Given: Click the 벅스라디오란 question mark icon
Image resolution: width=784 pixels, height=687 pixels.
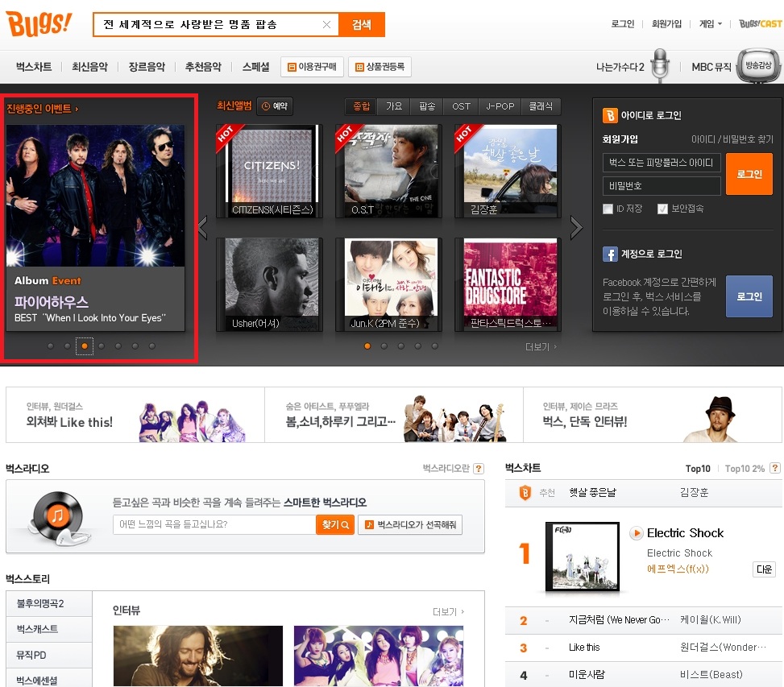Looking at the screenshot, I should point(479,469).
